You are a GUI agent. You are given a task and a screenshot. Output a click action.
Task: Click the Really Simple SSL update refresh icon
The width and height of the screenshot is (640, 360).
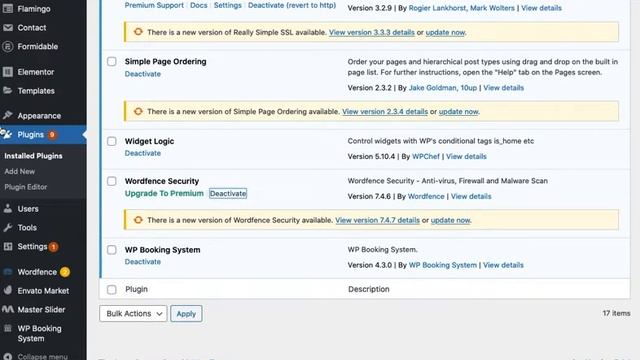pyautogui.click(x=138, y=32)
